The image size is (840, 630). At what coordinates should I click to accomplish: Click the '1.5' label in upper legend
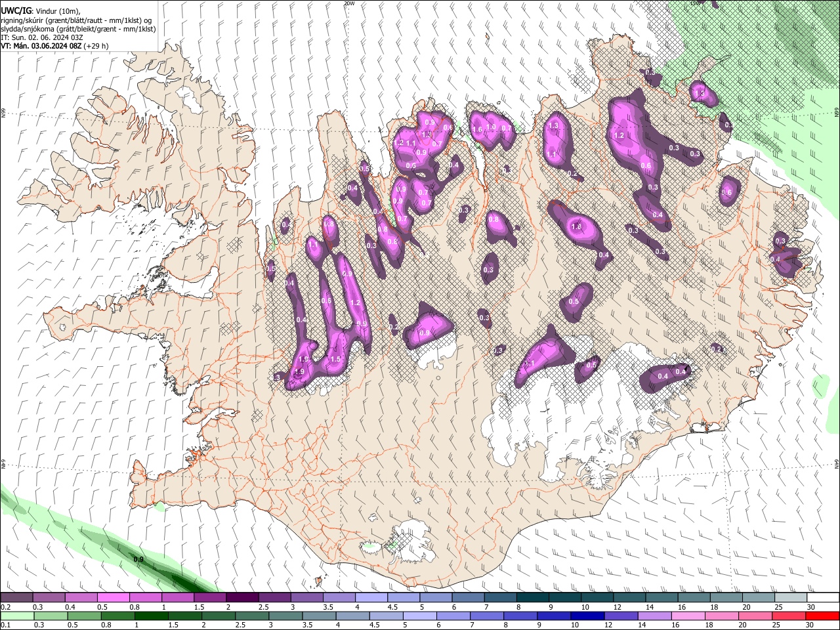(199, 607)
